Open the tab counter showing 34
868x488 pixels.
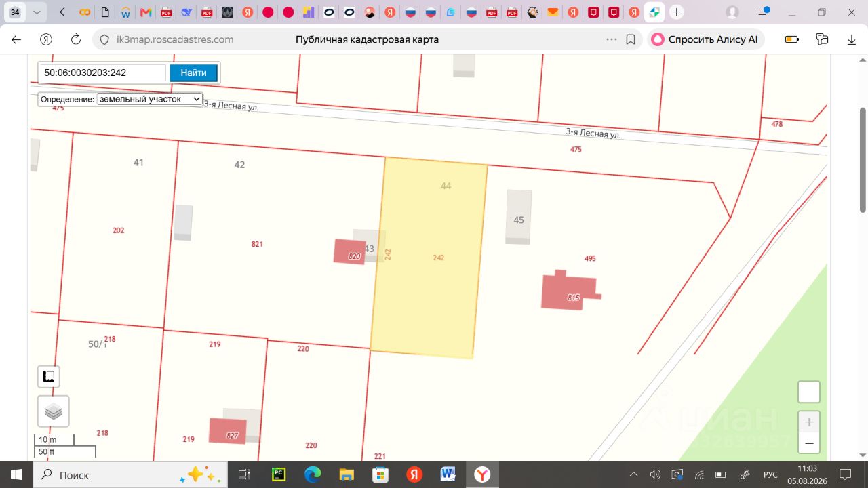(15, 12)
